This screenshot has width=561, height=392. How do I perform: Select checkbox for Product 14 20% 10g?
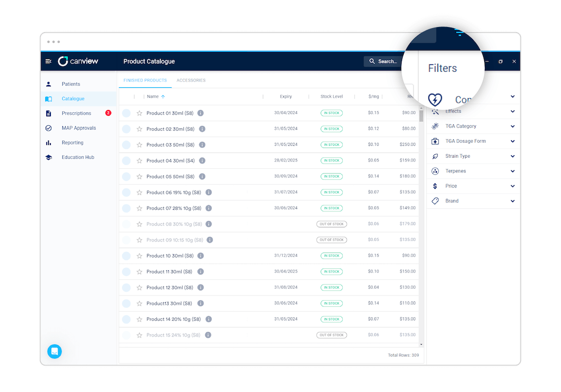126,319
